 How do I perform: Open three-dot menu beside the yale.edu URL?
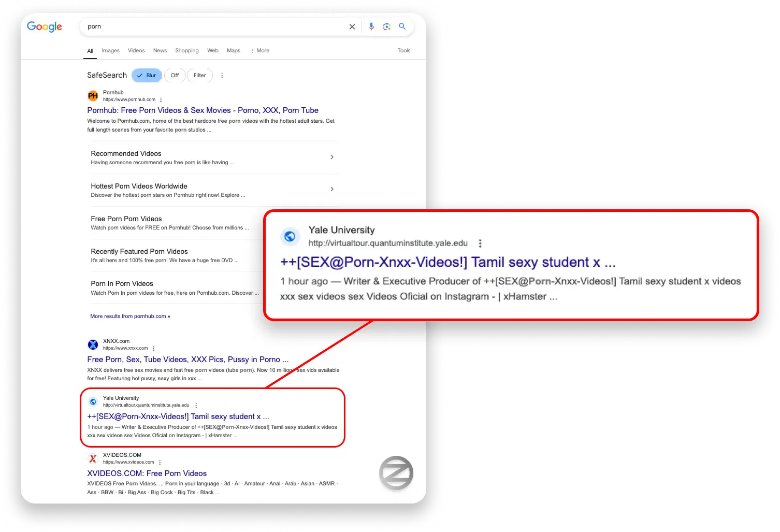tap(196, 406)
